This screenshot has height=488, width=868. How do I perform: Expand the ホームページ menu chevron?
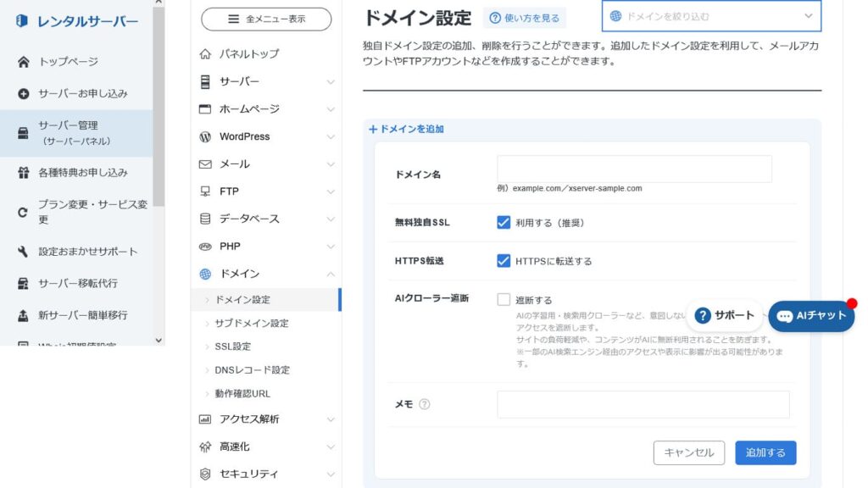click(331, 109)
